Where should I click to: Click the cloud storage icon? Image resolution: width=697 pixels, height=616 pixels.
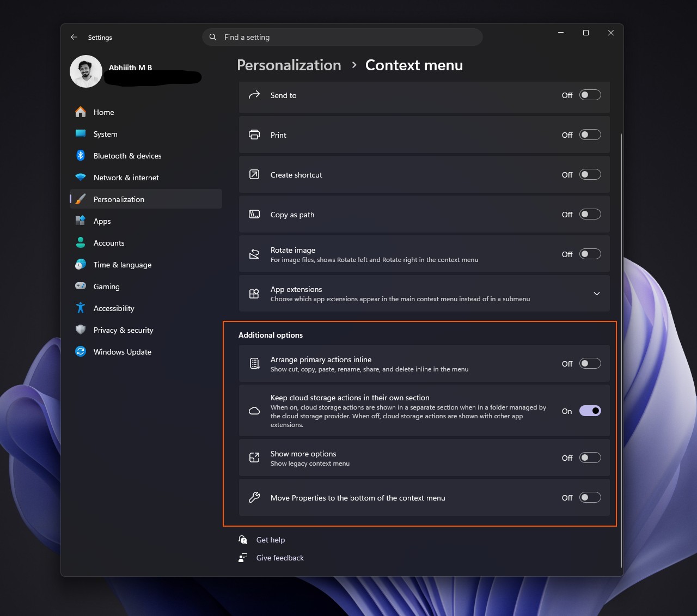click(254, 411)
